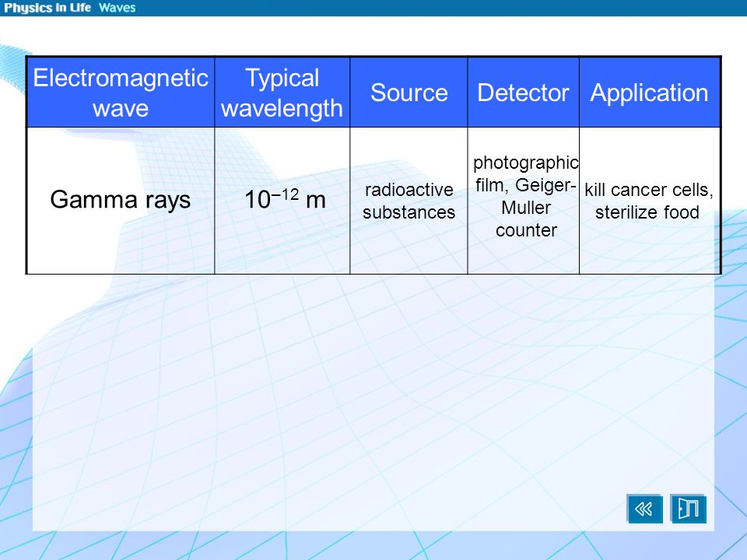The width and height of the screenshot is (747, 560).
Task: Click the 'photographic film, Geiger-Muller counter' cell
Action: [x=523, y=201]
